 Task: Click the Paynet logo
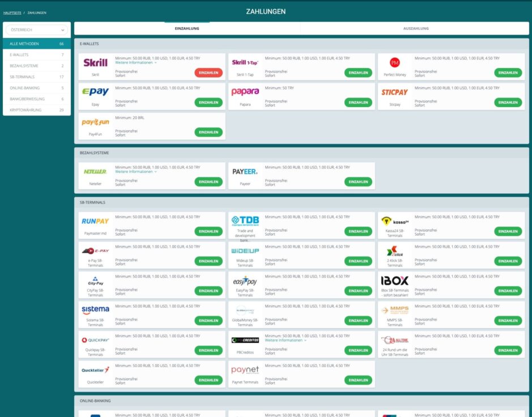pyautogui.click(x=245, y=370)
